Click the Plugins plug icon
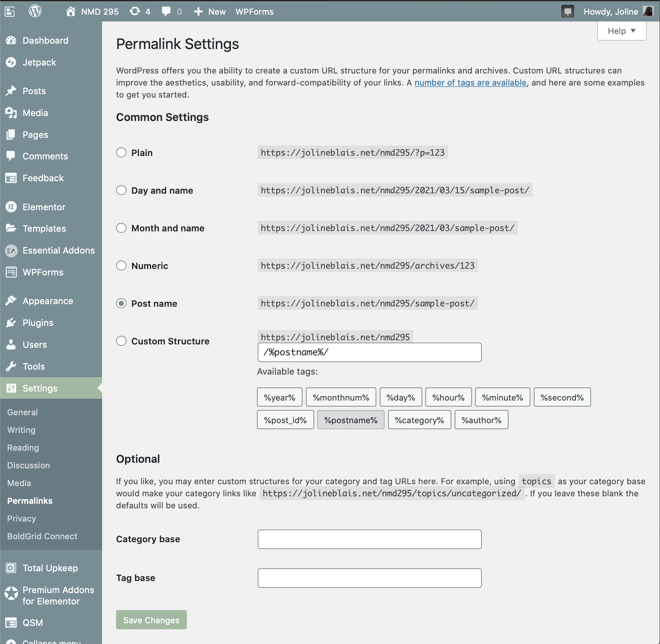This screenshot has height=644, width=660. 11,323
